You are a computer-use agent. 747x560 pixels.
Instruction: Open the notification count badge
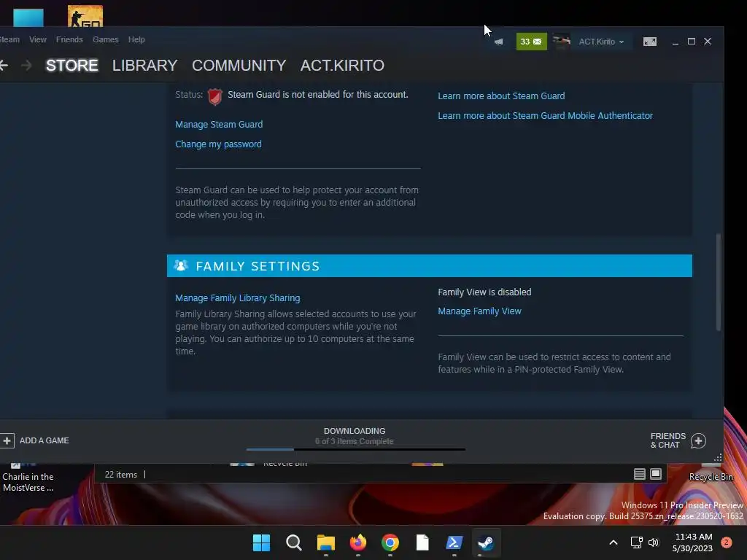click(x=727, y=542)
